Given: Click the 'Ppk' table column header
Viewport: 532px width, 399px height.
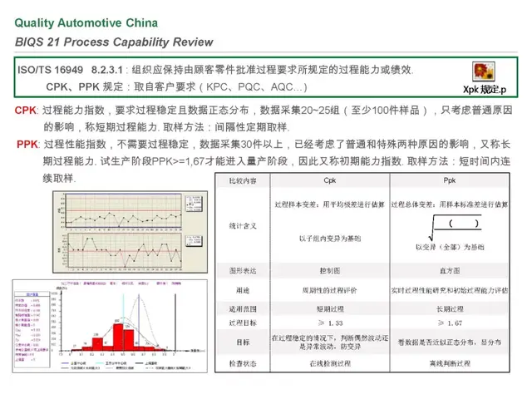Looking at the screenshot, I should point(449,180).
